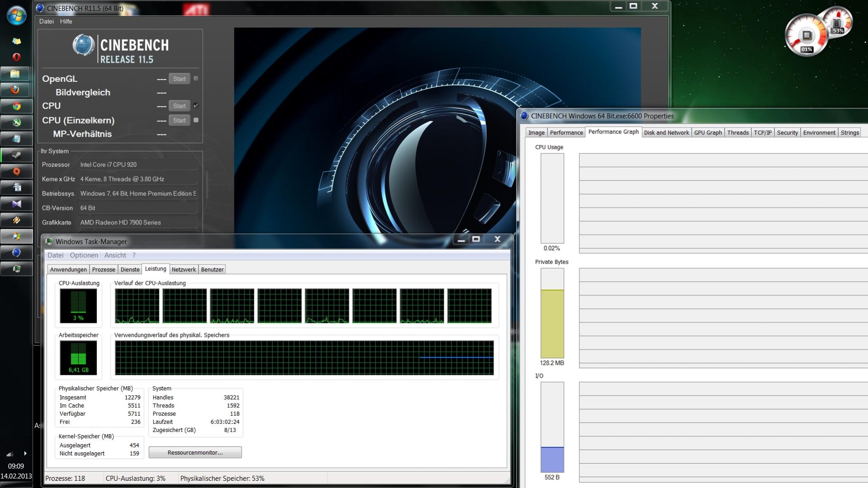This screenshot has height=488, width=868.
Task: Click the network signal tray icon
Action: click(9, 454)
